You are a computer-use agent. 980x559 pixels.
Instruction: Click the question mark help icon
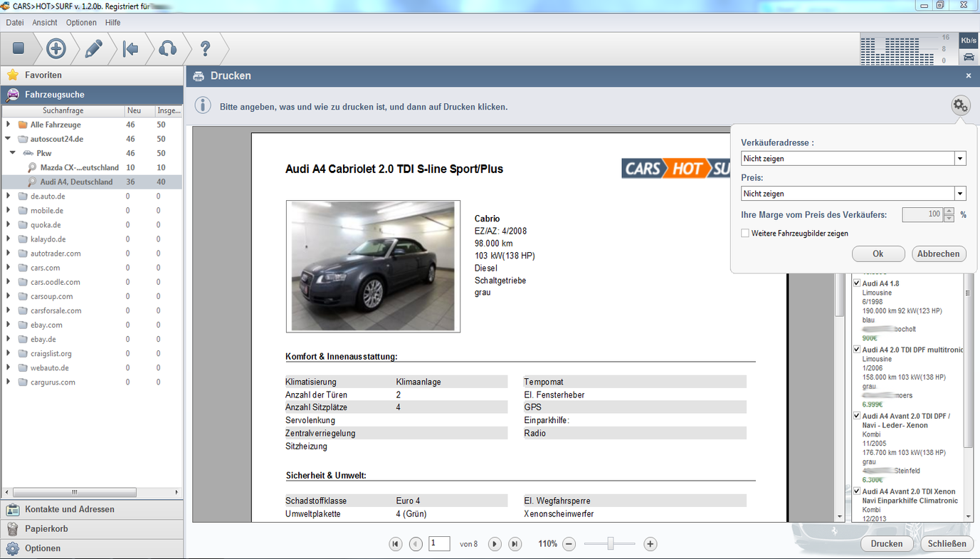(x=205, y=48)
